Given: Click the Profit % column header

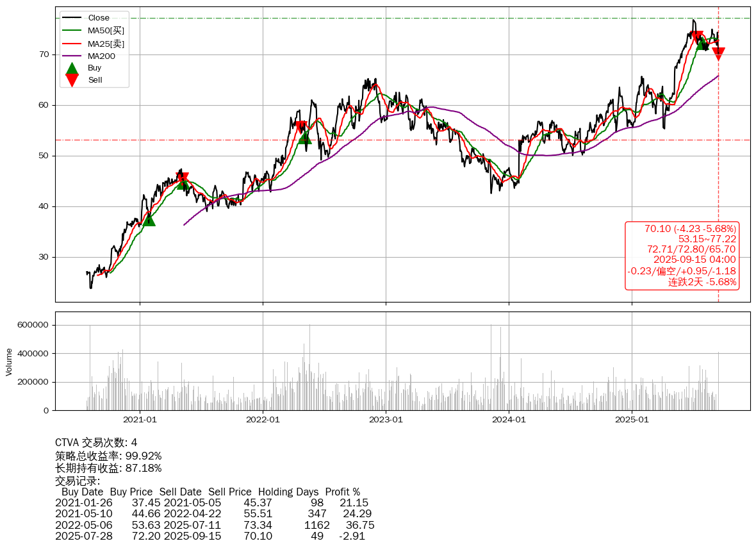Looking at the screenshot, I should [x=342, y=492].
